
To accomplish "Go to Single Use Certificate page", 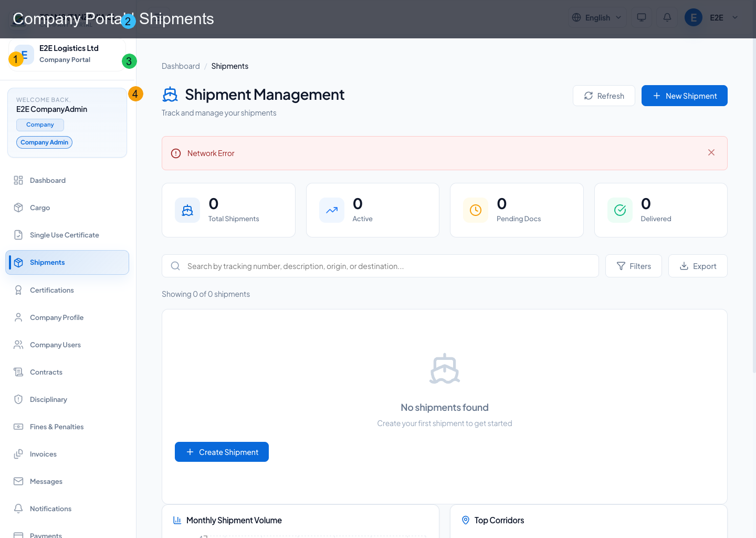I will (67, 235).
